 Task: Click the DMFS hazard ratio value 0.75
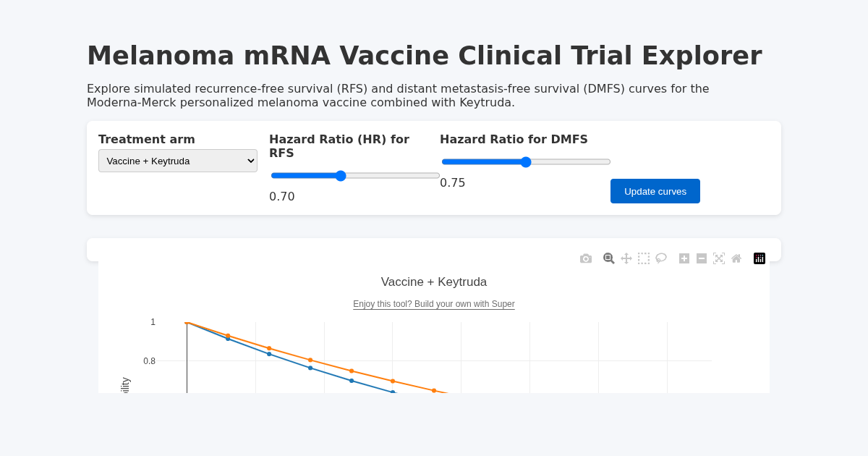click(453, 182)
